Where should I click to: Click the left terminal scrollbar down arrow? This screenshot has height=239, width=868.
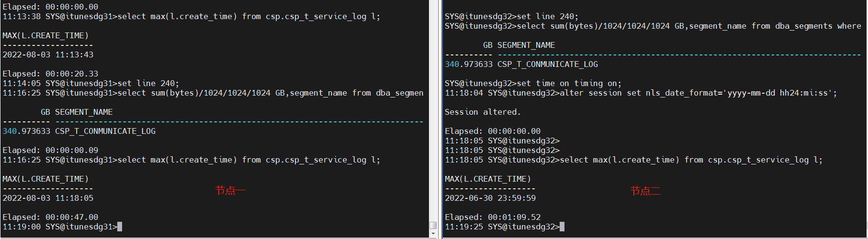pos(433,234)
